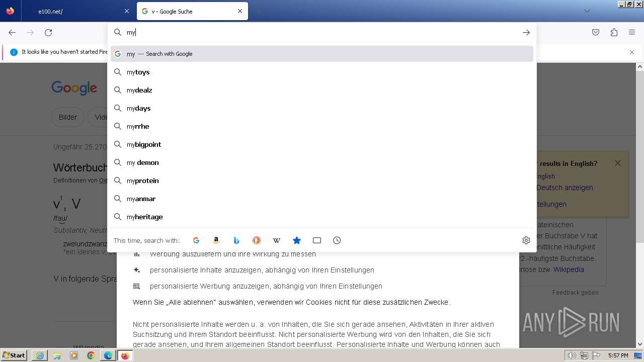Open media player from taskbar

click(74, 355)
